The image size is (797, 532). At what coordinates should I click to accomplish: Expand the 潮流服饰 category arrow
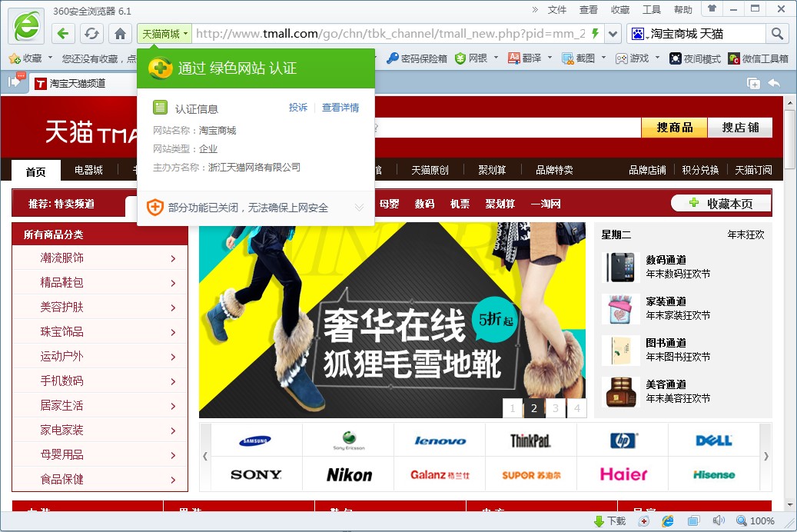pyautogui.click(x=174, y=258)
